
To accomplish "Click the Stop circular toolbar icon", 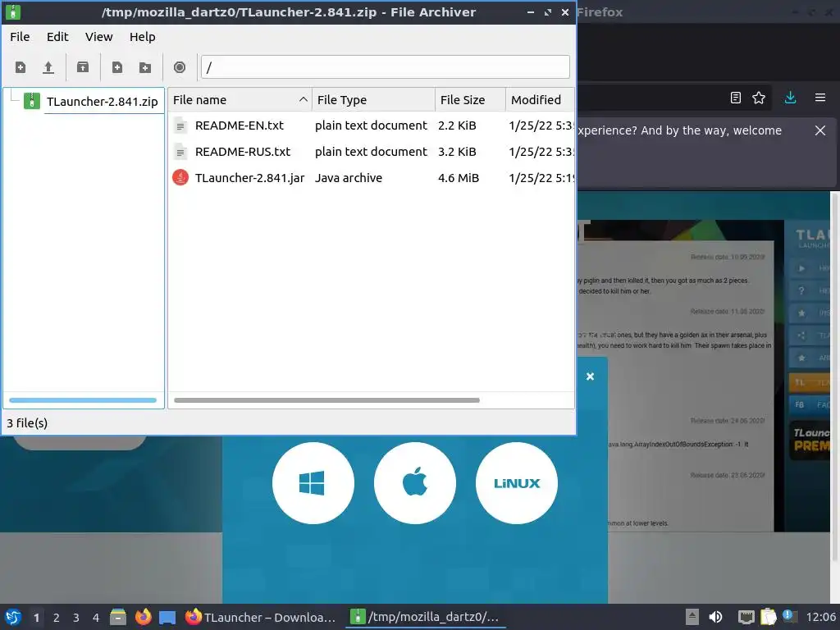I will coord(180,67).
